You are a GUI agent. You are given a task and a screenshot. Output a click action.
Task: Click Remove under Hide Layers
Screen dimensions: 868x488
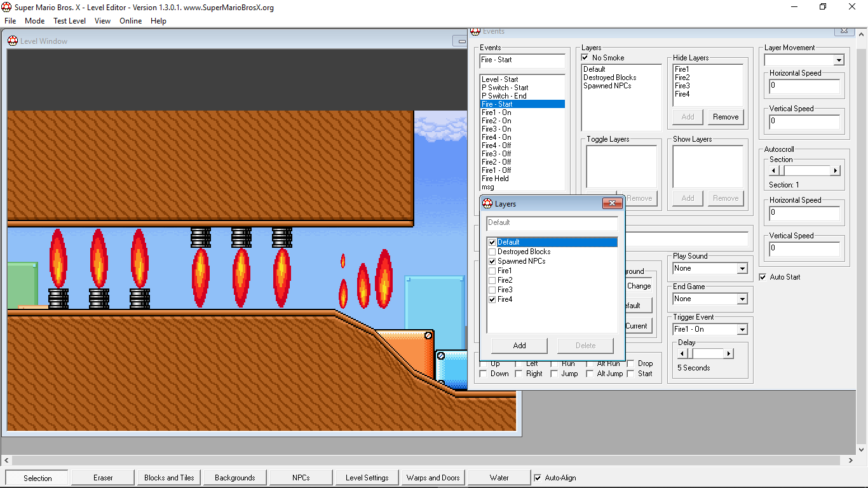[x=726, y=117]
